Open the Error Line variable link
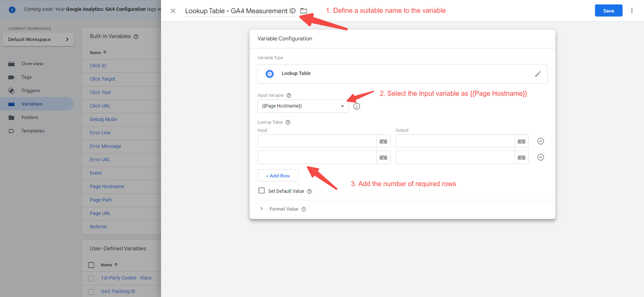The width and height of the screenshot is (644, 297). [100, 133]
